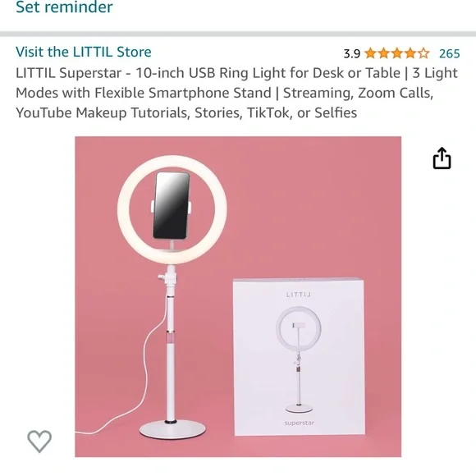Click the ring light illustration on the box
The height and width of the screenshot is (476, 476).
(299, 359)
